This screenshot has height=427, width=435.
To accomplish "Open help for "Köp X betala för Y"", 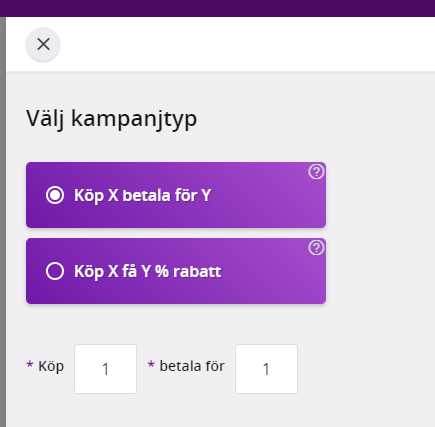I will click(x=316, y=172).
